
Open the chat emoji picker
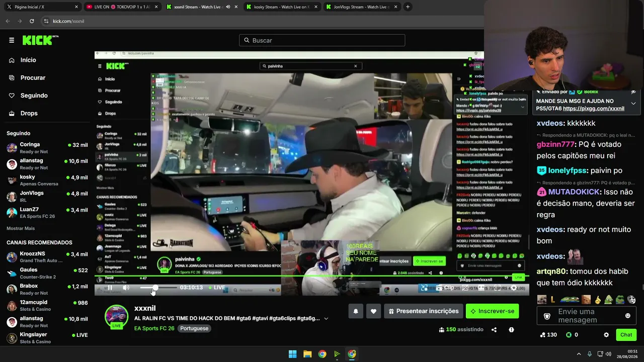click(627, 316)
